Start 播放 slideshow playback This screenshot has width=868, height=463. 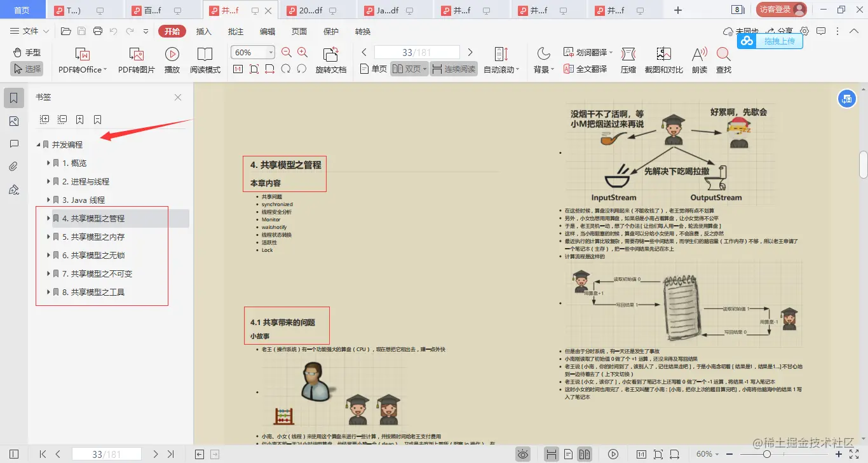(x=172, y=60)
